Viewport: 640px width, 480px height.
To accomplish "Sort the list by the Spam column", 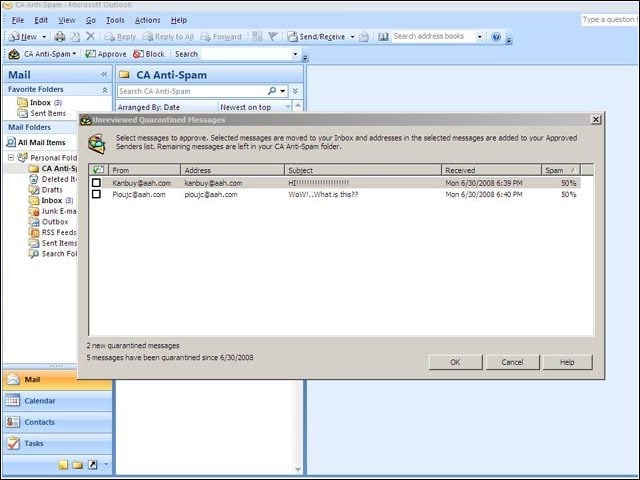I will [x=561, y=170].
